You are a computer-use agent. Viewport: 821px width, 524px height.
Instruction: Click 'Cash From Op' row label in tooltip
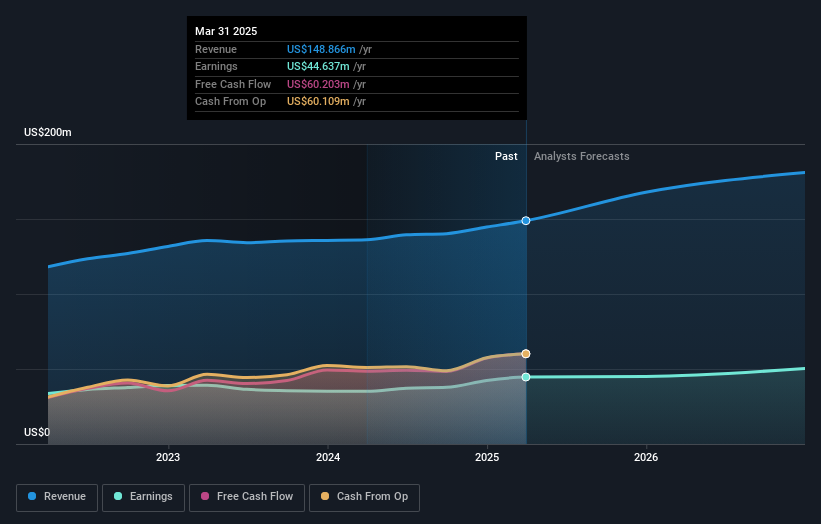230,102
